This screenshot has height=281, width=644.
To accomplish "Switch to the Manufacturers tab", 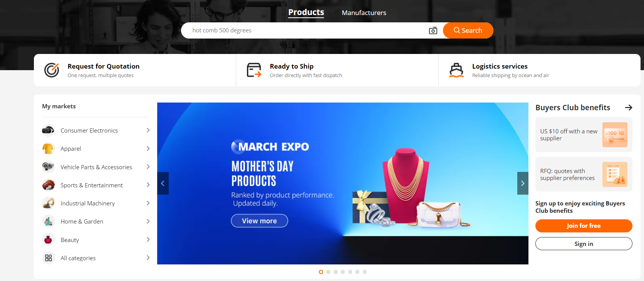I will coord(364,13).
